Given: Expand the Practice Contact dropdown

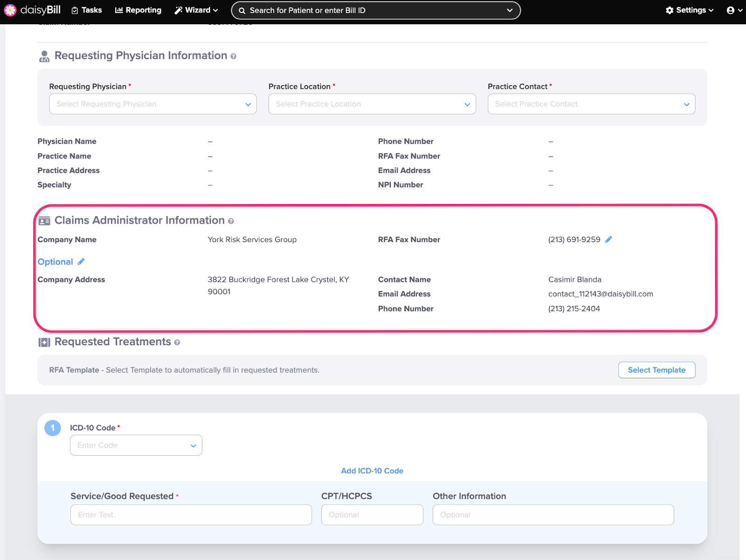Looking at the screenshot, I should [x=591, y=104].
